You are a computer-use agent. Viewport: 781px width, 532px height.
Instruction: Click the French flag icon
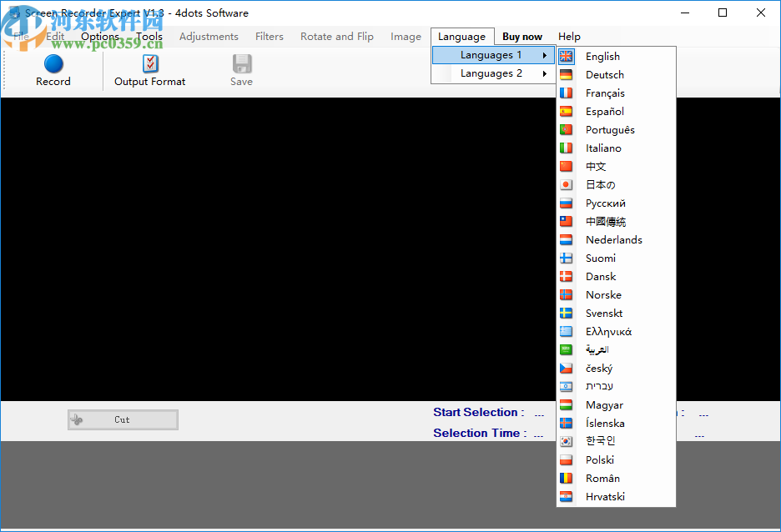566,93
